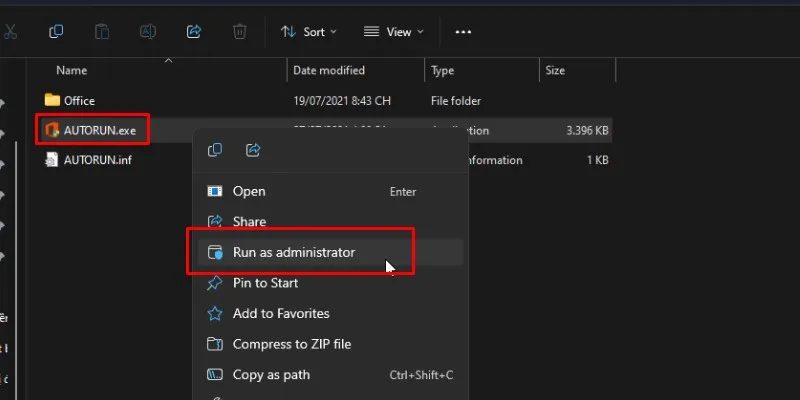Viewport: 800px width, 400px height.
Task: Choose Open from the context menu
Action: pos(249,191)
